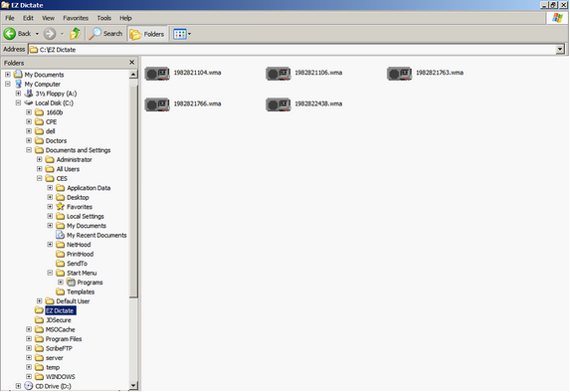The height and width of the screenshot is (392, 570).
Task: Click the Back arrow icon
Action: click(10, 34)
